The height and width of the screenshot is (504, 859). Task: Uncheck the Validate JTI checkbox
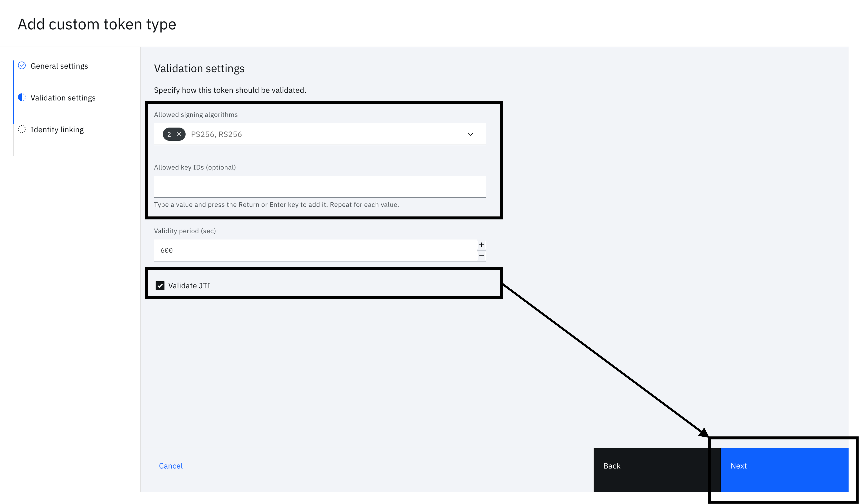pos(160,285)
